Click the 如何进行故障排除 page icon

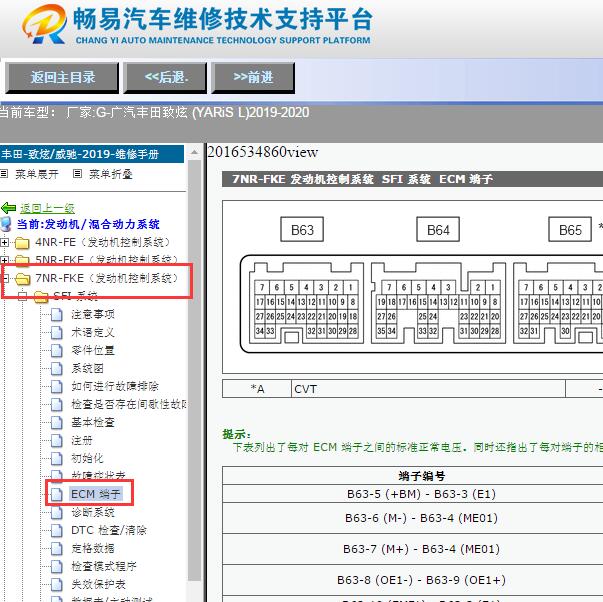click(x=57, y=386)
